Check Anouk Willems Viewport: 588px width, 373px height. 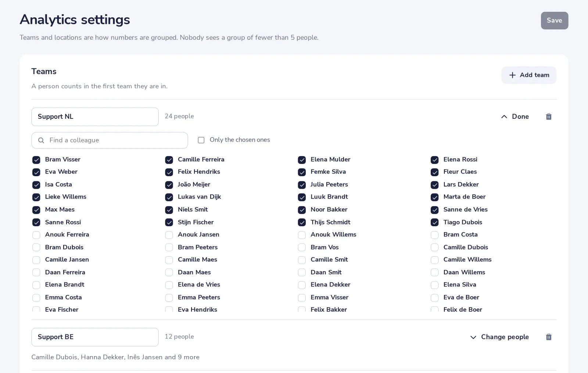point(302,235)
